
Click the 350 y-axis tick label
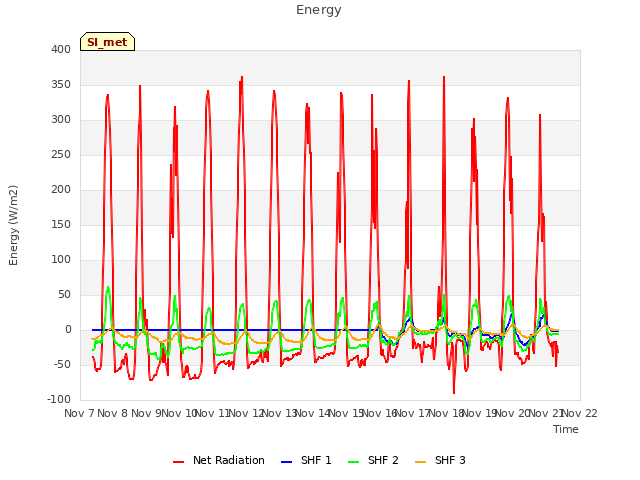61,84
